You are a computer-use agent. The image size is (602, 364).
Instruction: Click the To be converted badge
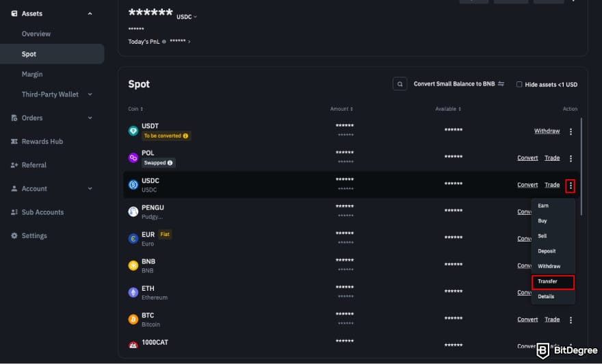[166, 136]
